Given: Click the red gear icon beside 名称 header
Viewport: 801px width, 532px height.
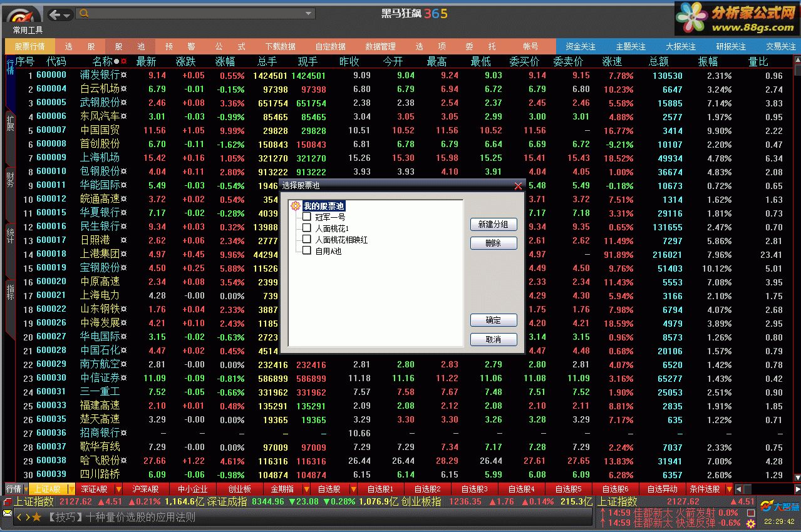Looking at the screenshot, I should click(x=124, y=61).
